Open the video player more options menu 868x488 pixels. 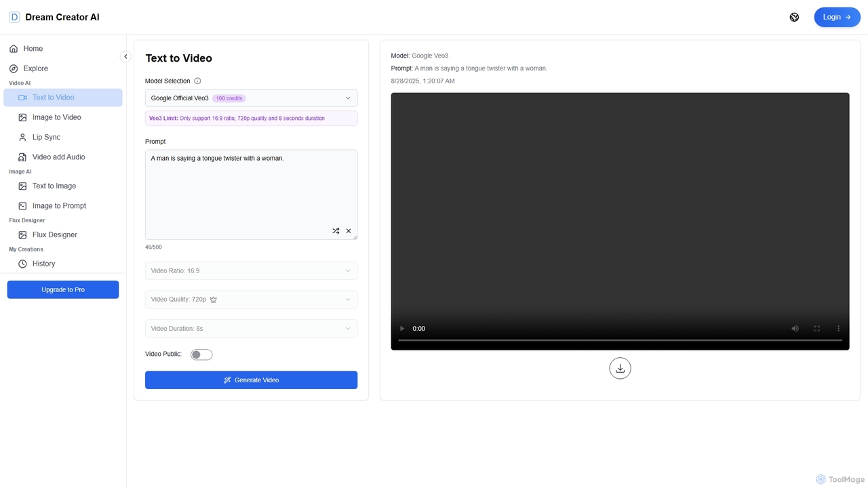pos(839,329)
